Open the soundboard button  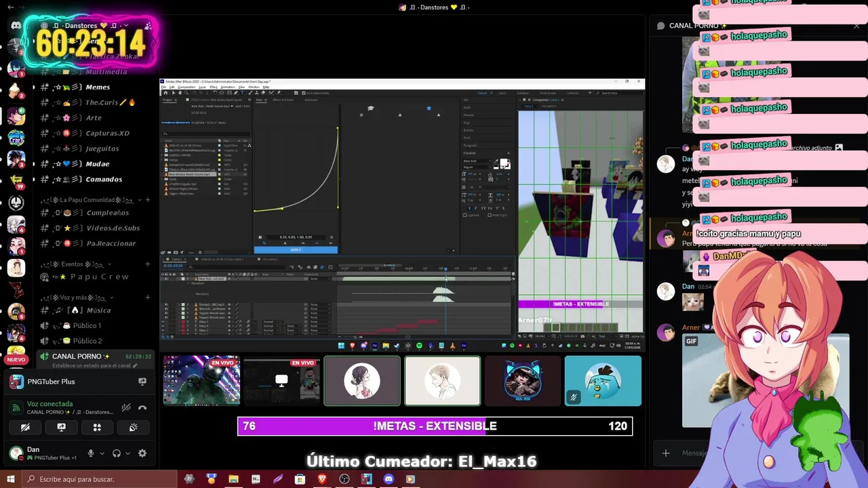click(x=133, y=428)
